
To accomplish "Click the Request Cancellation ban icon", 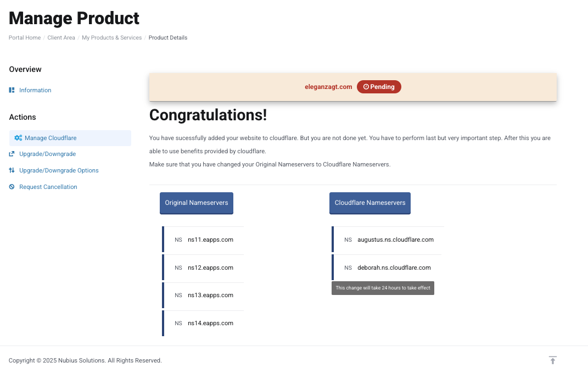I will pyautogui.click(x=12, y=187).
